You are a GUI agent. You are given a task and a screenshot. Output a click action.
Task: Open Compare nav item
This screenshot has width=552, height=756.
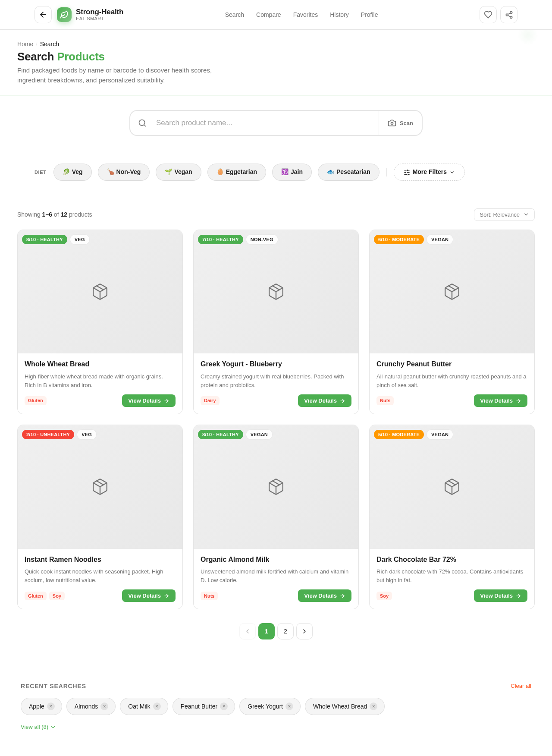coord(269,15)
